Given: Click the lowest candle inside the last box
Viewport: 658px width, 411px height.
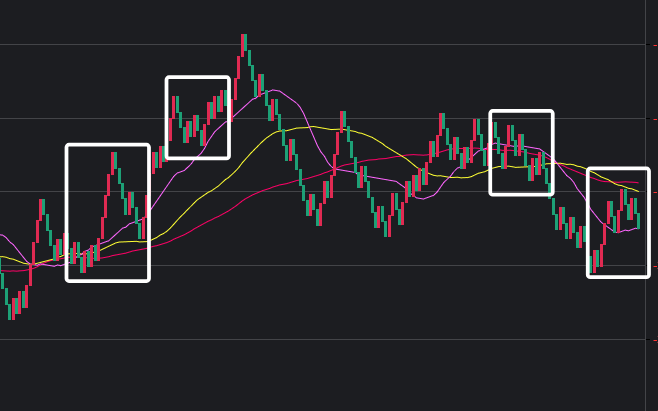Looking at the screenshot, I should tap(592, 262).
